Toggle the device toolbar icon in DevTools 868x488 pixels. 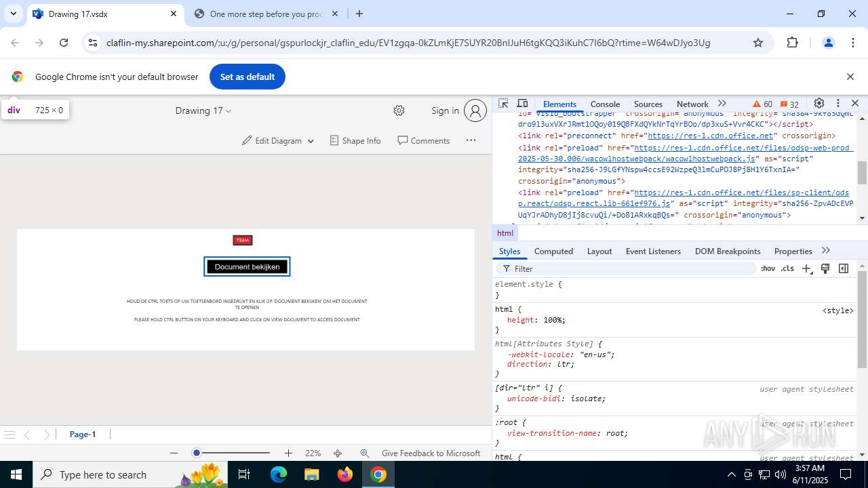[x=522, y=104]
